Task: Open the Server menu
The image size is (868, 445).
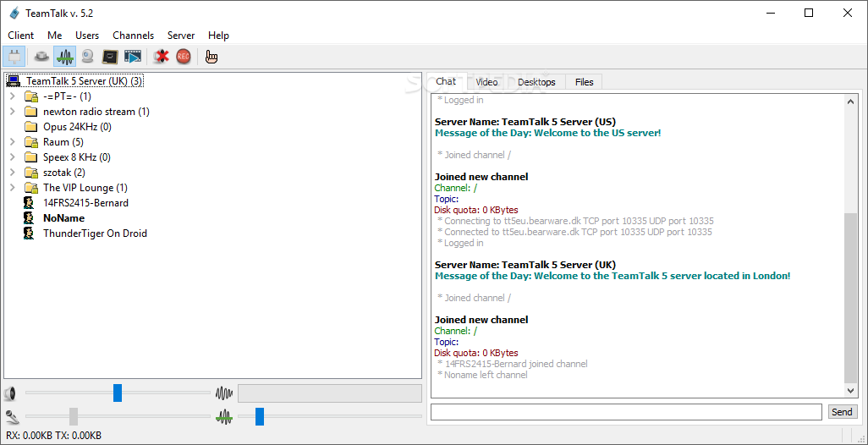Action: [x=181, y=36]
